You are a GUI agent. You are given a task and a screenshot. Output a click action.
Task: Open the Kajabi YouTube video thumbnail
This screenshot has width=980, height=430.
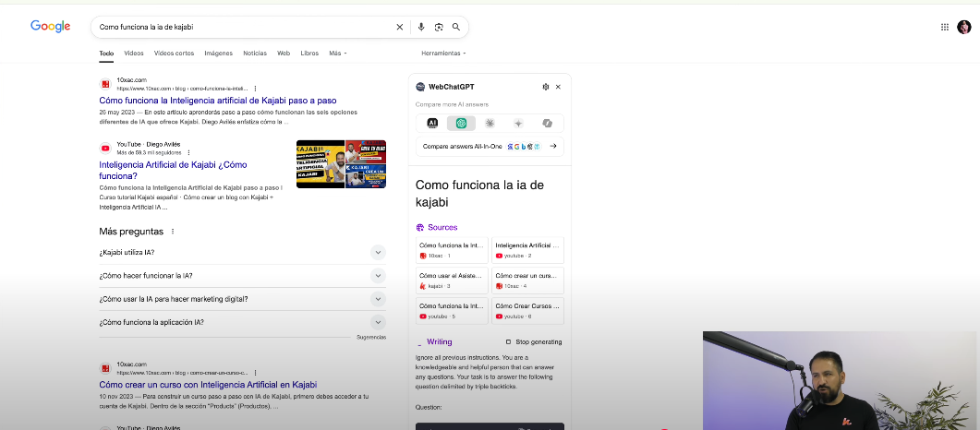point(341,164)
